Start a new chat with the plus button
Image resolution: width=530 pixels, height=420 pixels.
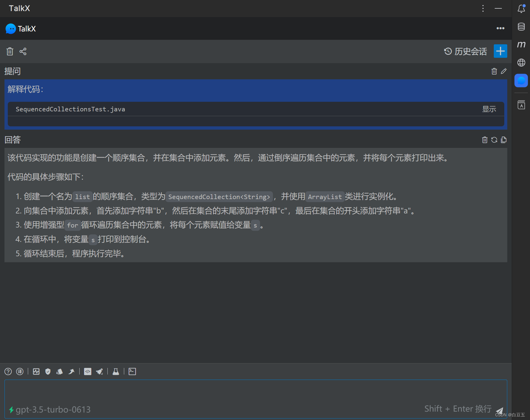[500, 51]
